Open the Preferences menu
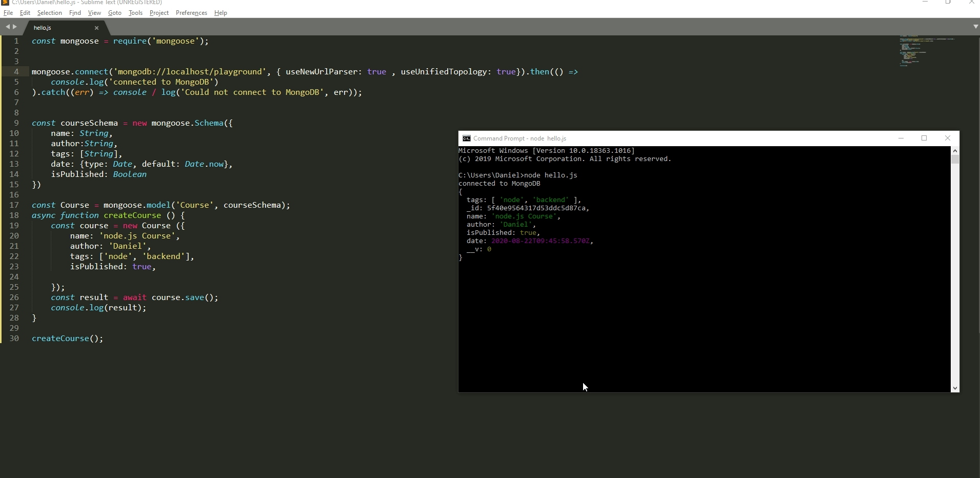This screenshot has height=478, width=980. pos(191,13)
